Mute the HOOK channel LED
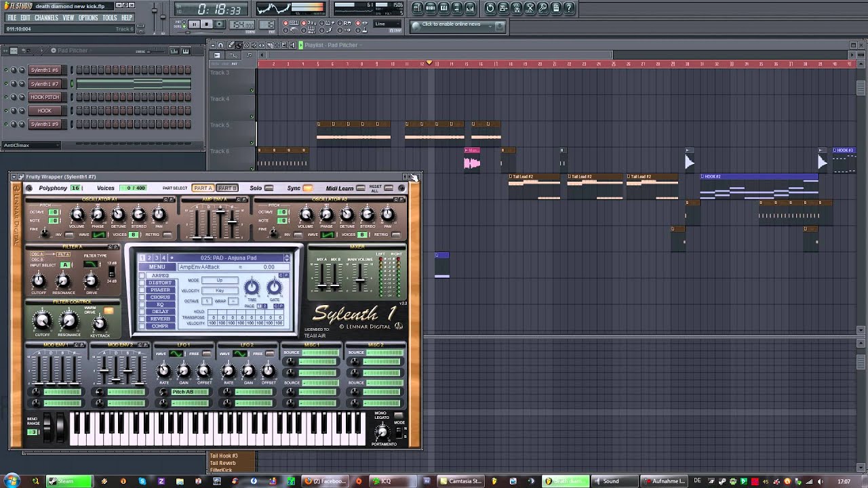This screenshot has height=488, width=868. (x=6, y=110)
